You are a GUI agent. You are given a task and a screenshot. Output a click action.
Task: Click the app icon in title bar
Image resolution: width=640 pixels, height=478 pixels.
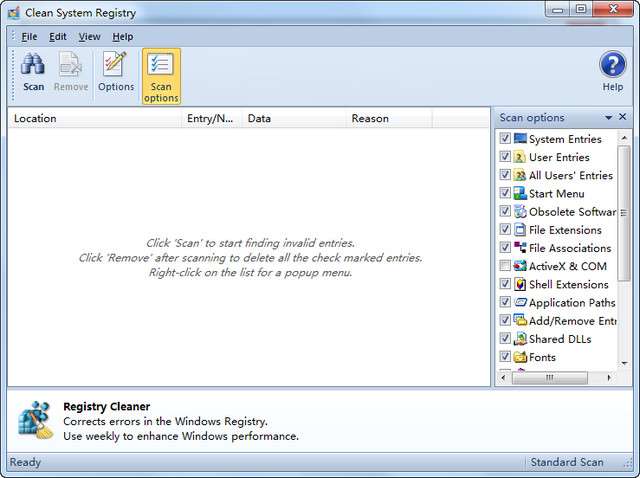pos(14,13)
